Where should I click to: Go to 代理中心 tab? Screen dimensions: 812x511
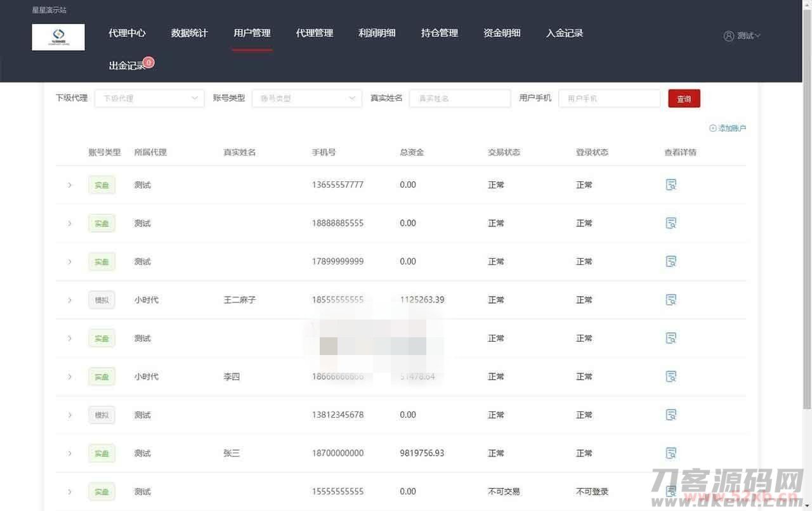pos(127,33)
